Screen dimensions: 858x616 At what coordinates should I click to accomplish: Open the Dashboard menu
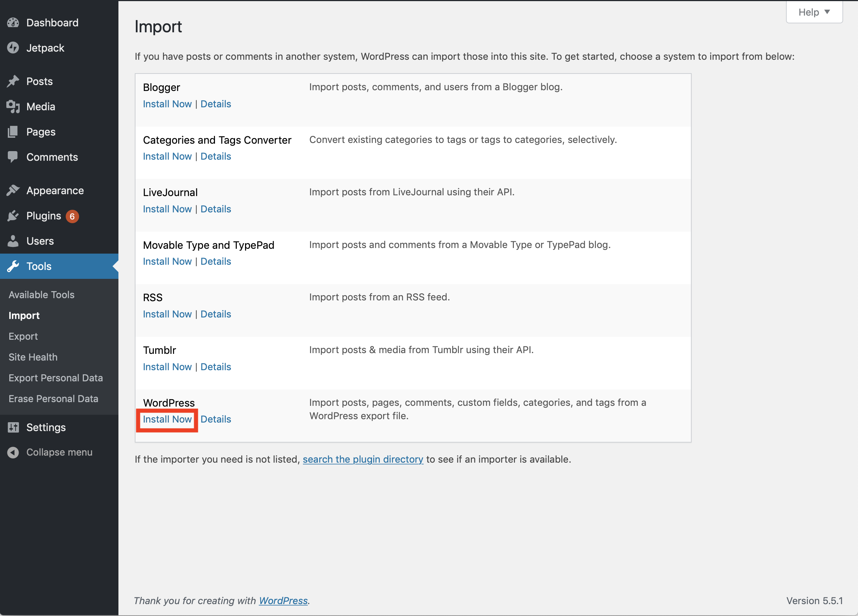[x=52, y=23]
